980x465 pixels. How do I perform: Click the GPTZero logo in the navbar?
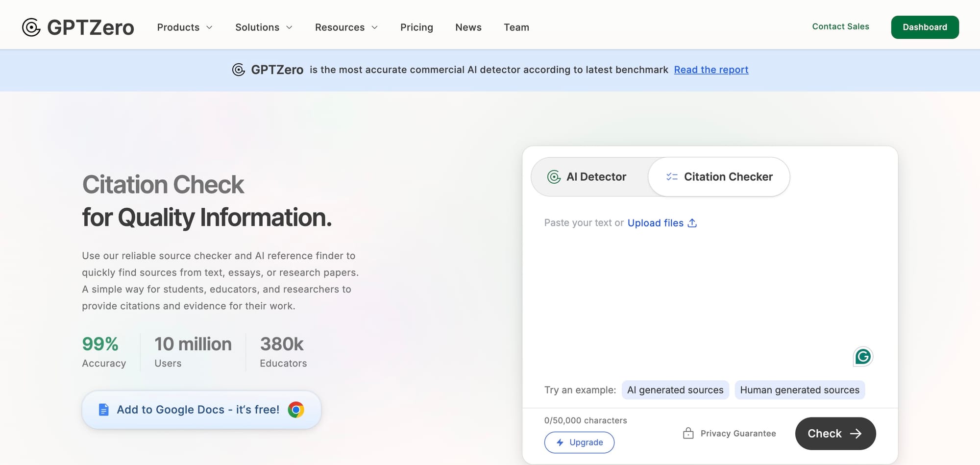(78, 27)
